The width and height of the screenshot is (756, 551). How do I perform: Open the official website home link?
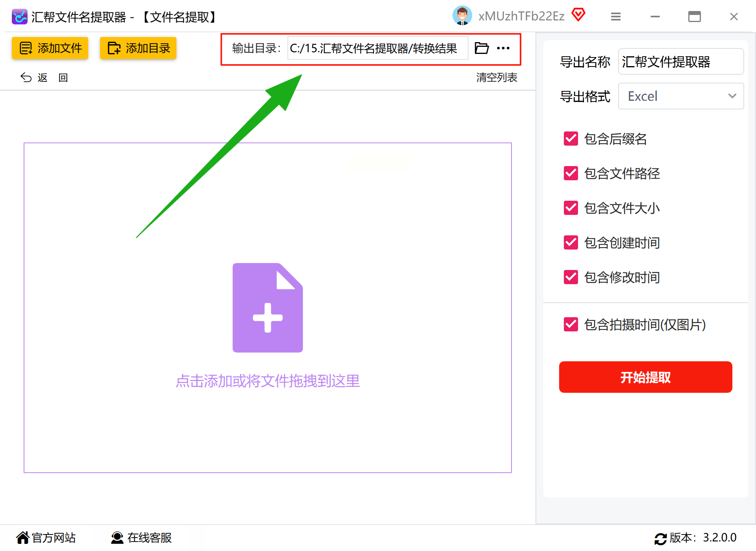tap(46, 538)
